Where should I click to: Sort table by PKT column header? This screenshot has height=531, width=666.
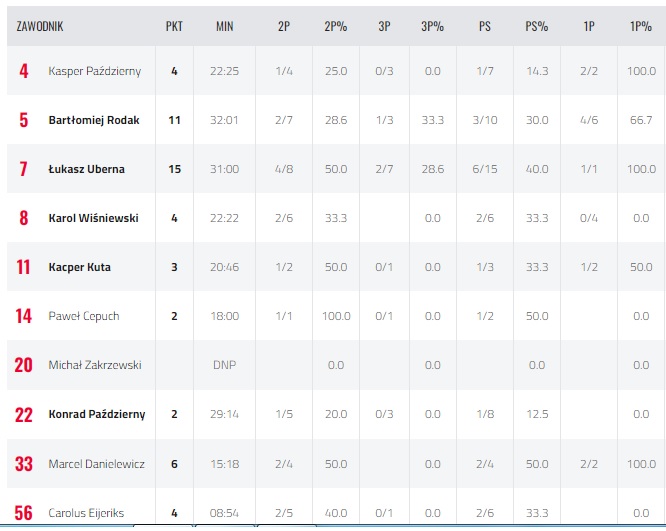point(174,26)
